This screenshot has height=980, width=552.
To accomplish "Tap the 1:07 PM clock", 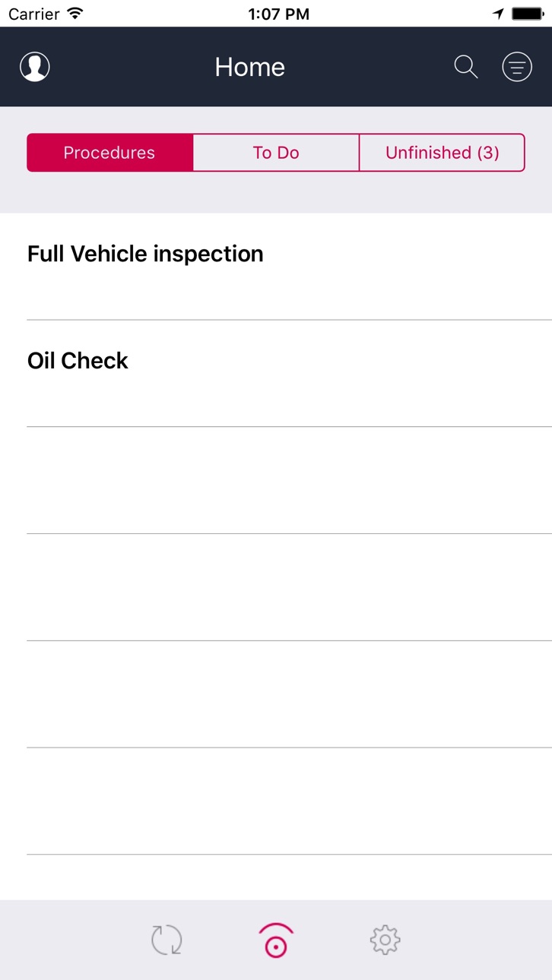I will pyautogui.click(x=279, y=13).
